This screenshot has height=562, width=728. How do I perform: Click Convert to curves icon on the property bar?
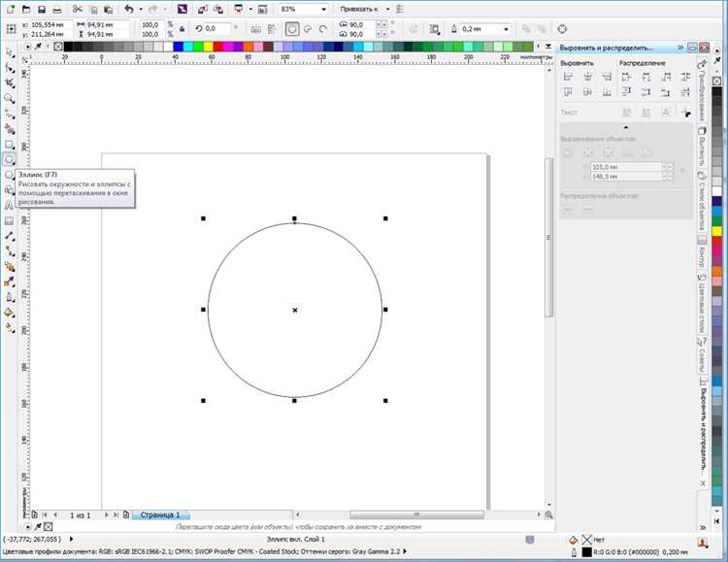[562, 29]
